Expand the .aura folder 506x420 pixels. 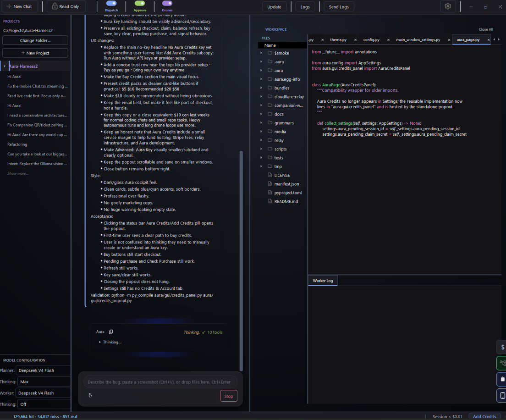261,61
